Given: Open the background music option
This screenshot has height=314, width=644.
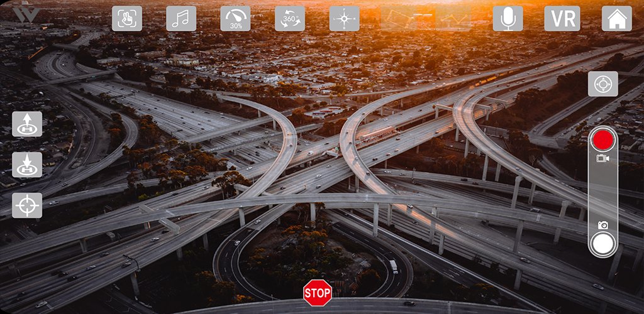Looking at the screenshot, I should [x=181, y=19].
